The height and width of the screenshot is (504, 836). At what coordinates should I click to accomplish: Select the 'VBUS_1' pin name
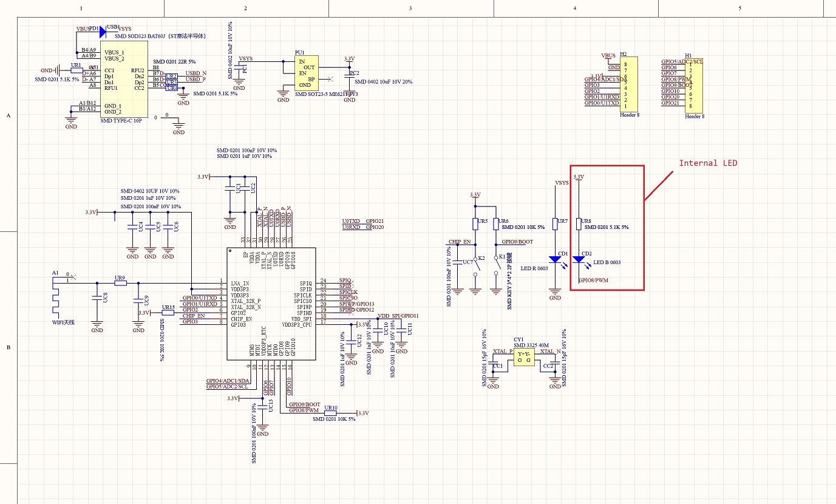114,53
